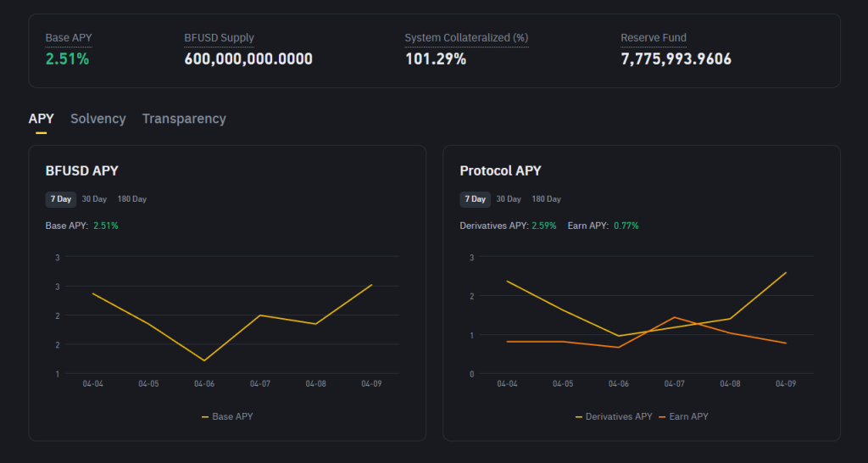
Task: Click the 04-07 peak on Earn APY line
Action: point(675,317)
